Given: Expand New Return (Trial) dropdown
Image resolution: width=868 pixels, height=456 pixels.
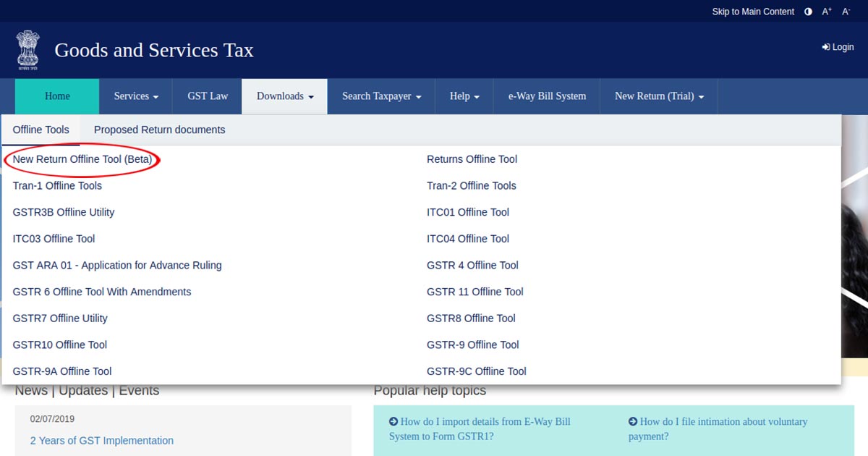Looking at the screenshot, I should tap(659, 96).
